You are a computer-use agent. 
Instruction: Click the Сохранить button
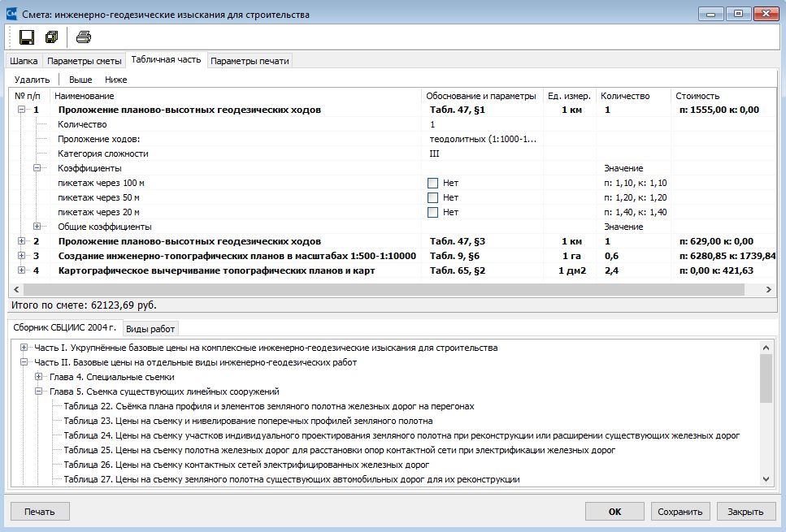tap(680, 512)
